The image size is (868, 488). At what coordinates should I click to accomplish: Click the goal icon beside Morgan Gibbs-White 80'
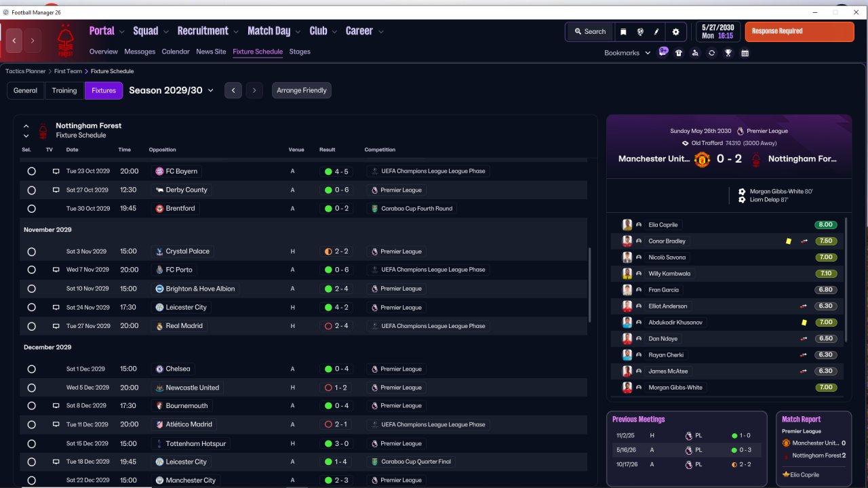(742, 192)
